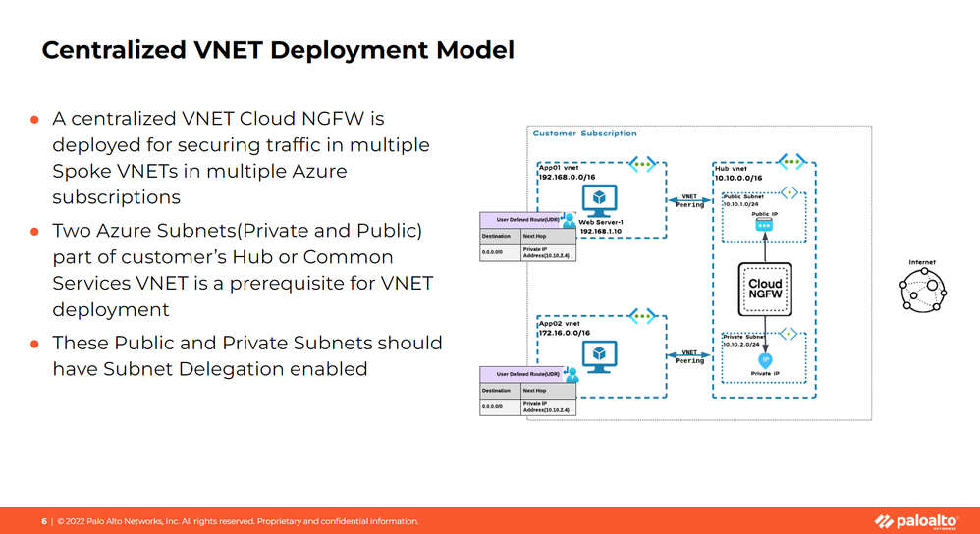Screen dimensions: 980x534
Task: Click the Private IP label under pin
Action: 765,373
